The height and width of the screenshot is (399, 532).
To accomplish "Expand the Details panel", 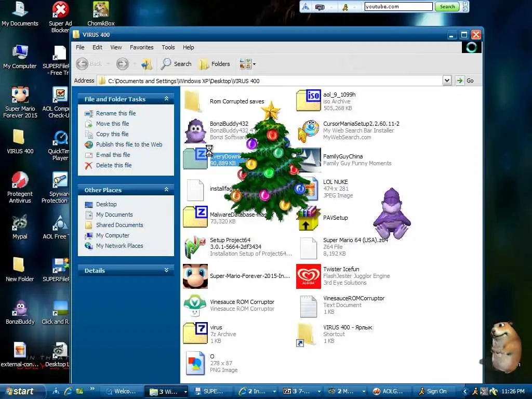I will point(166,270).
